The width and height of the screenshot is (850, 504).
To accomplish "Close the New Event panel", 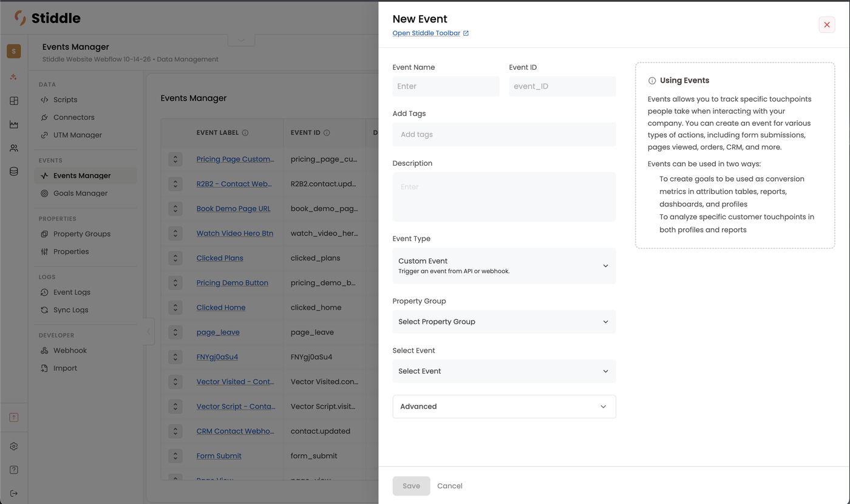I will tap(827, 25).
